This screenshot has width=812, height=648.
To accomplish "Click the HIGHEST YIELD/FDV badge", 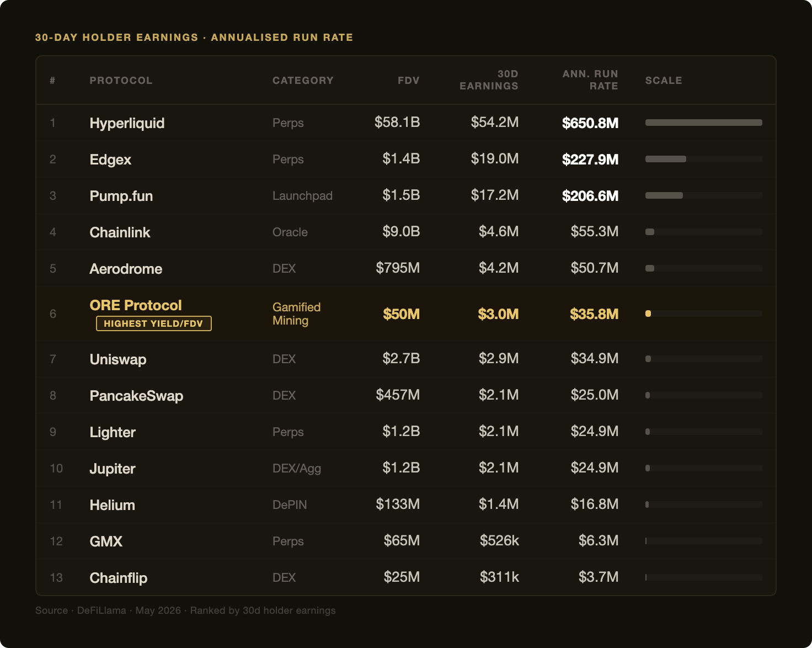I will pos(154,323).
